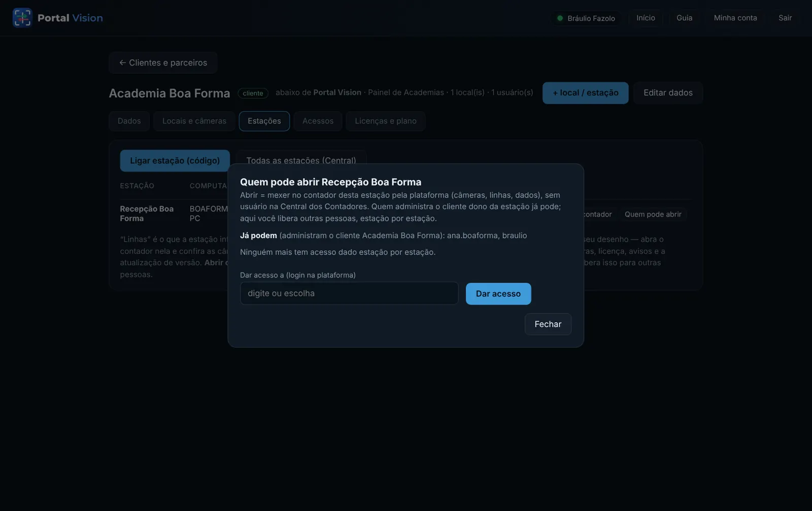Select Ligar estação (código) sub-tab

click(175, 160)
